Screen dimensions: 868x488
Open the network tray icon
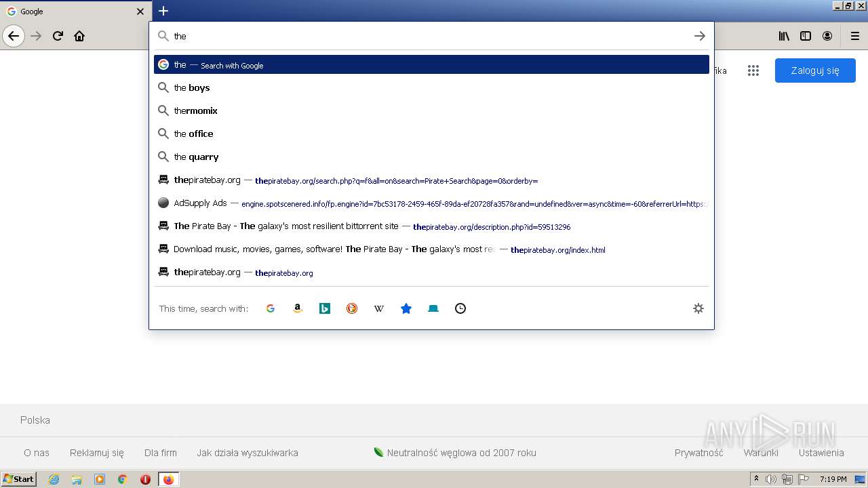787,479
